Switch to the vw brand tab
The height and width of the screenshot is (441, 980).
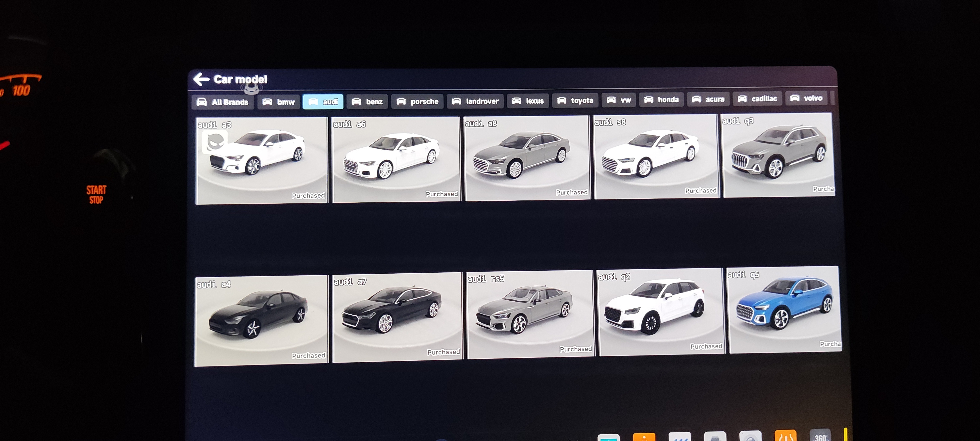[619, 100]
